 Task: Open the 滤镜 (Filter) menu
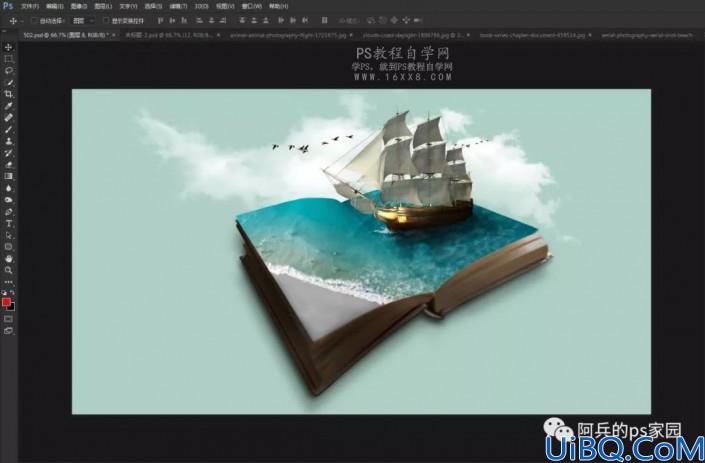click(178, 6)
